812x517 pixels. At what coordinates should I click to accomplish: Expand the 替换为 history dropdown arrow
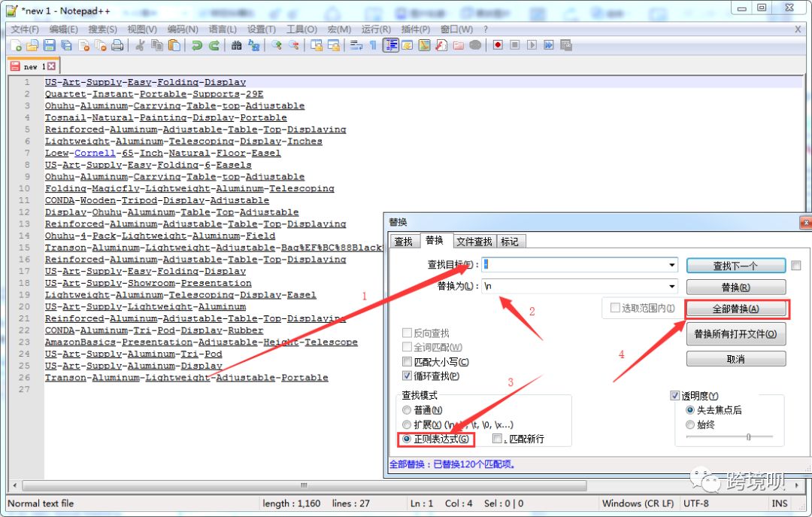click(671, 286)
